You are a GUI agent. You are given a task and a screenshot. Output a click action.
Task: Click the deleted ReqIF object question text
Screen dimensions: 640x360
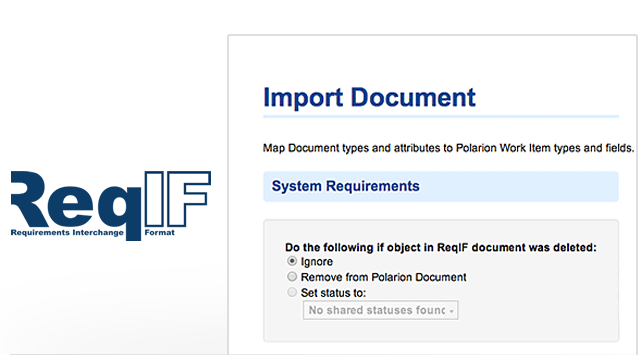441,247
